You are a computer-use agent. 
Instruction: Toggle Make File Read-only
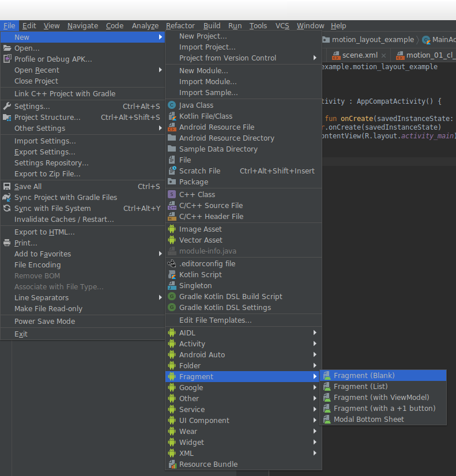48,309
